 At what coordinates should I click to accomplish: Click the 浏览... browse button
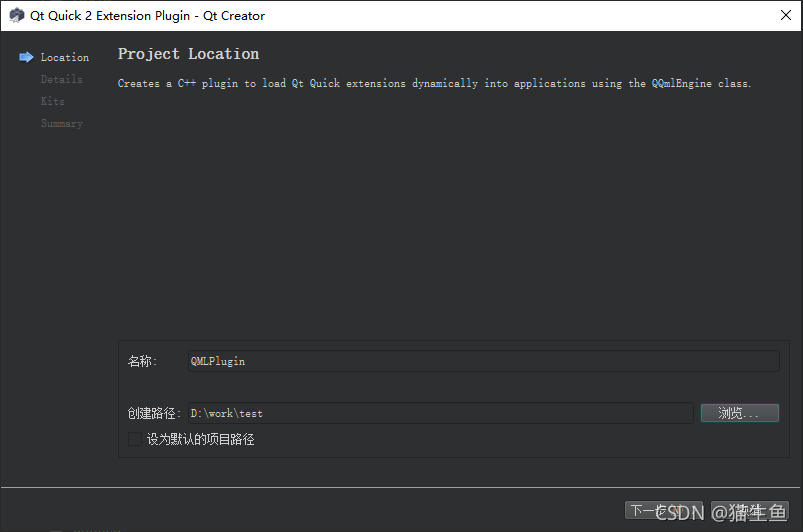pyautogui.click(x=739, y=413)
